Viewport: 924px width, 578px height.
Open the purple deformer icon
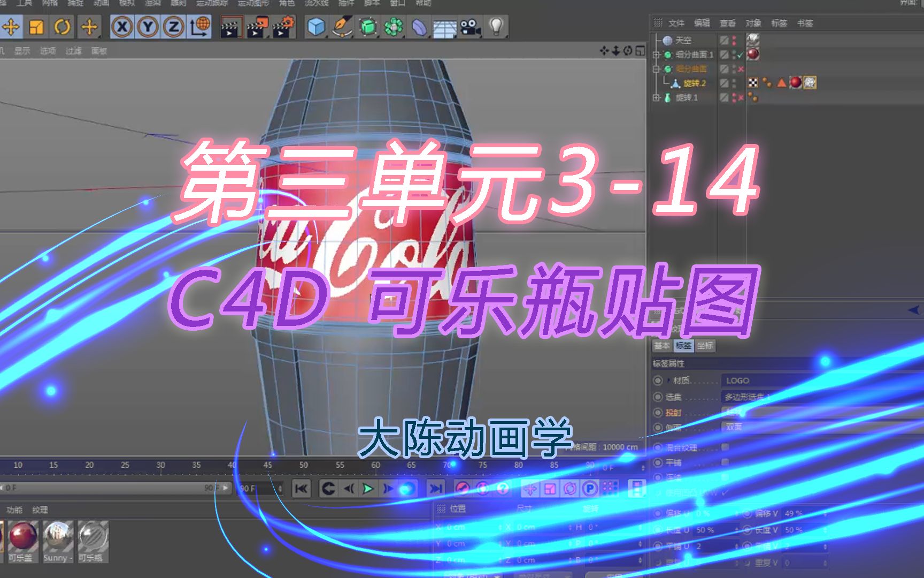tap(419, 26)
